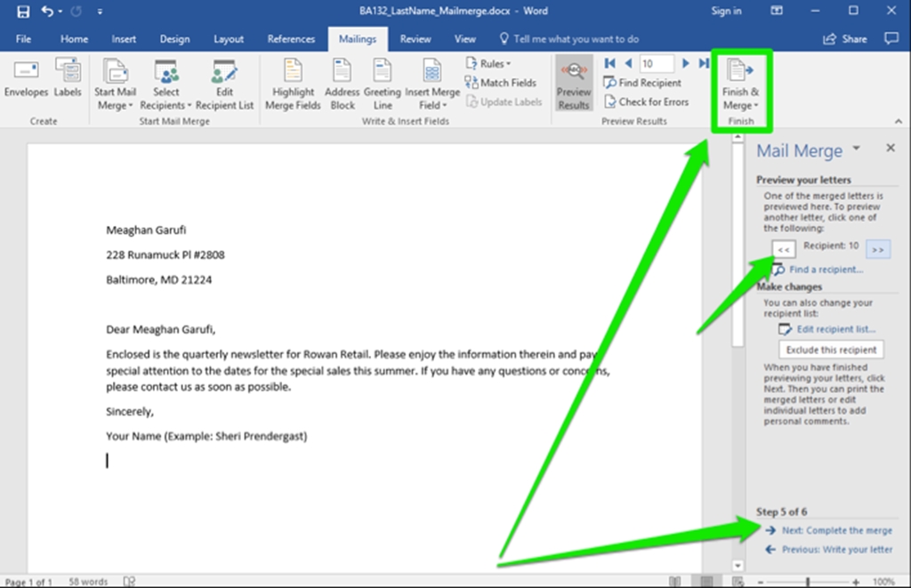The width and height of the screenshot is (911, 588).
Task: Click Next: Complete the merge link
Action: point(836,530)
